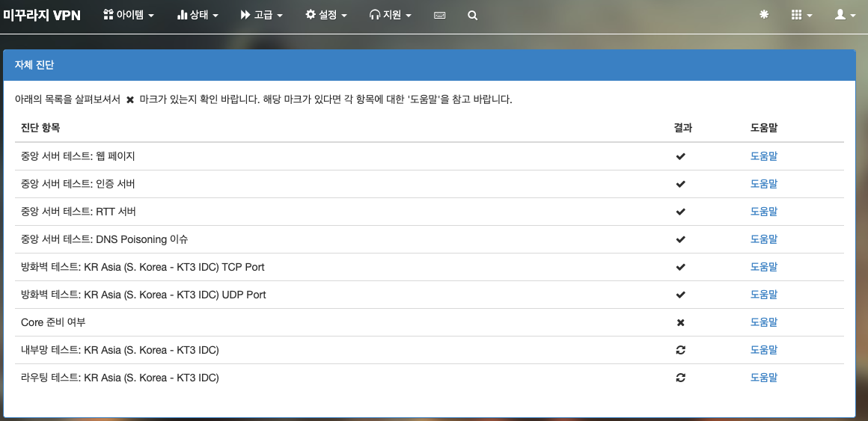The width and height of the screenshot is (868, 421).
Task: Click 도움말 link for 인증 서버 test
Action: coord(764,184)
